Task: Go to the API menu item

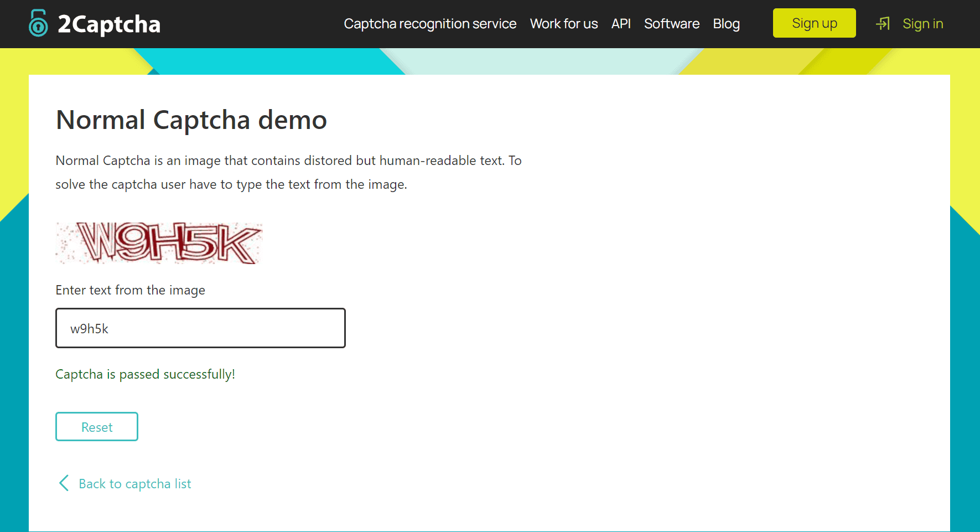Action: (x=621, y=24)
